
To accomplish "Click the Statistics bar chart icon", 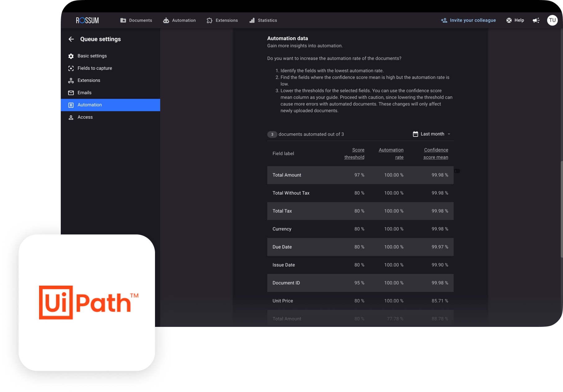I will pyautogui.click(x=252, y=20).
